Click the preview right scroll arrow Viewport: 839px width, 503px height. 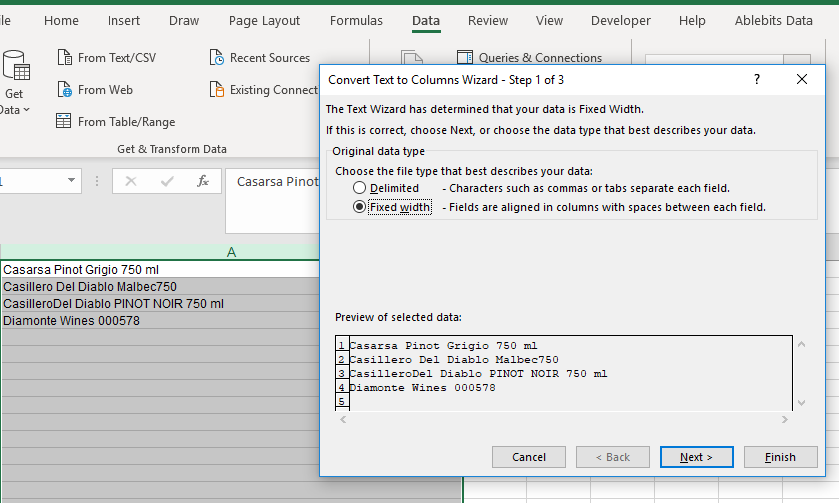[x=784, y=420]
